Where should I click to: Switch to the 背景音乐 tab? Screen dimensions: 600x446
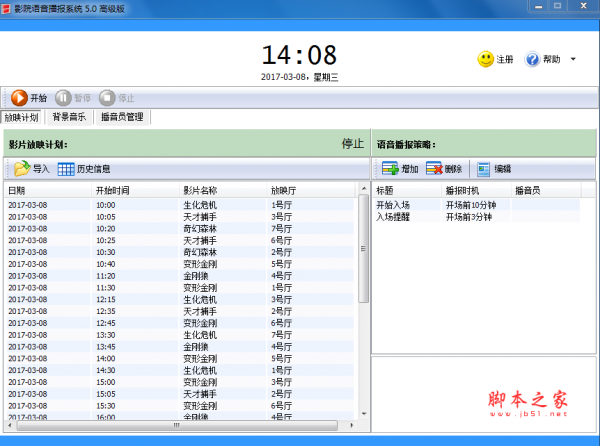[x=70, y=117]
